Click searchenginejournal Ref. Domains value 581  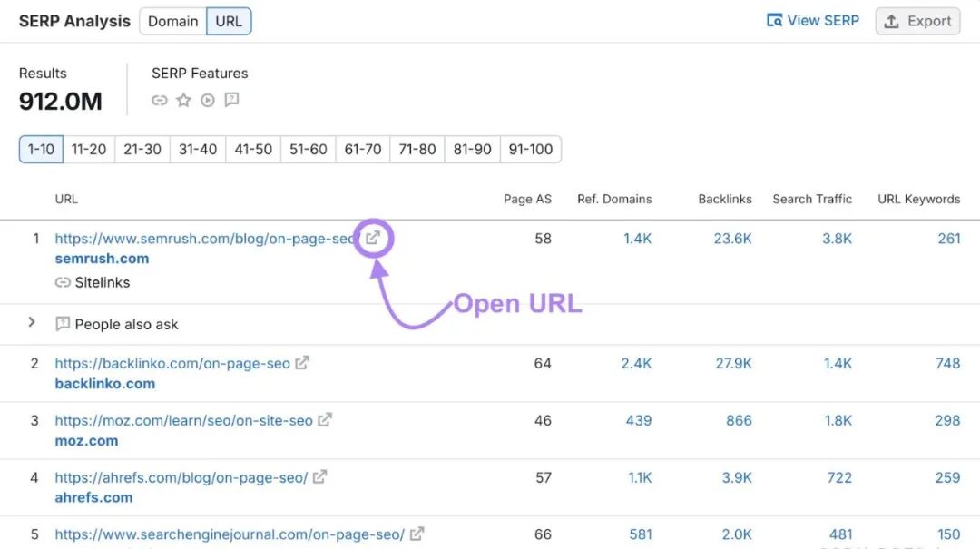click(x=641, y=534)
